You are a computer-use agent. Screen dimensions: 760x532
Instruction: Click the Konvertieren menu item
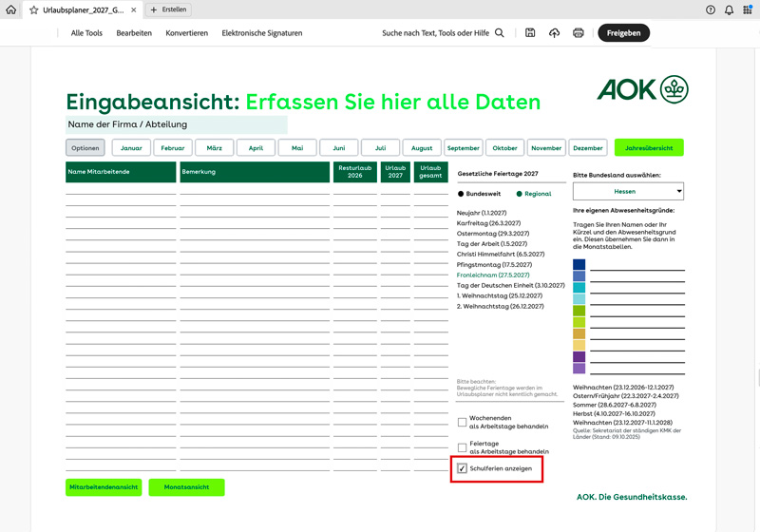(x=186, y=33)
